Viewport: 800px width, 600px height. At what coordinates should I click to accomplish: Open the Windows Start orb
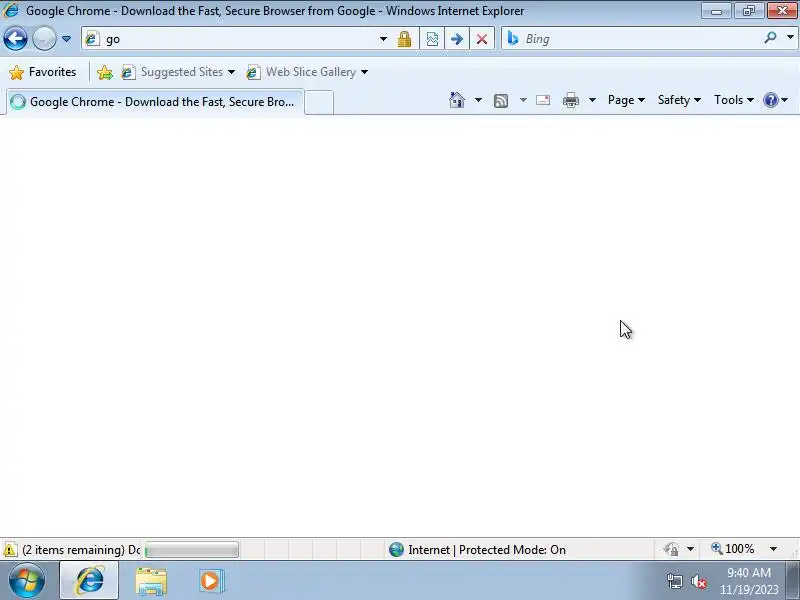click(27, 581)
